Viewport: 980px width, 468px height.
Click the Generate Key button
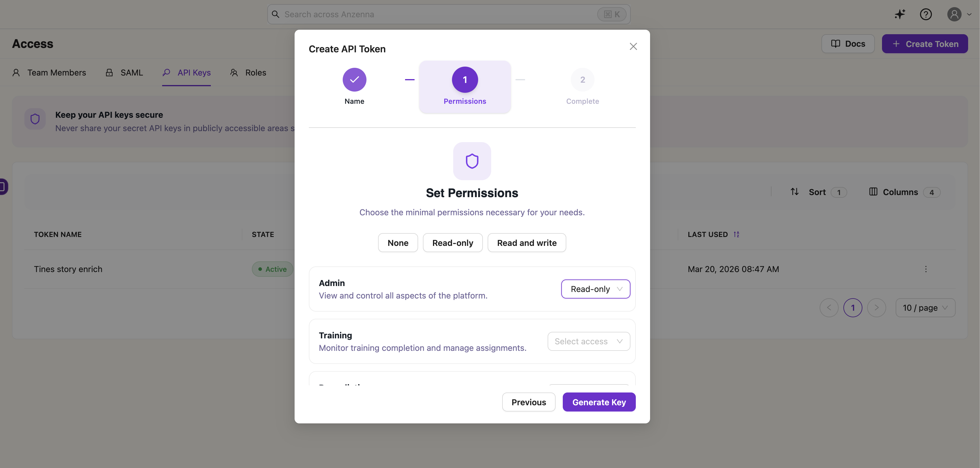tap(599, 402)
